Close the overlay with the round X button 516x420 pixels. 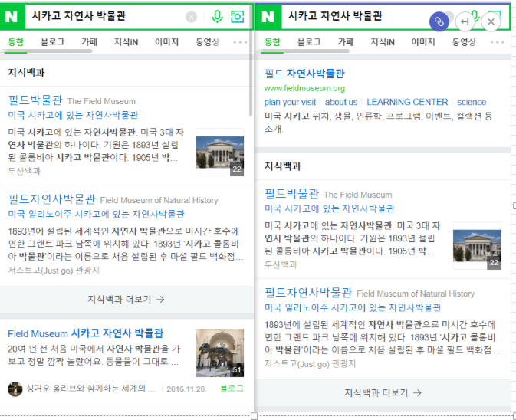tap(491, 21)
